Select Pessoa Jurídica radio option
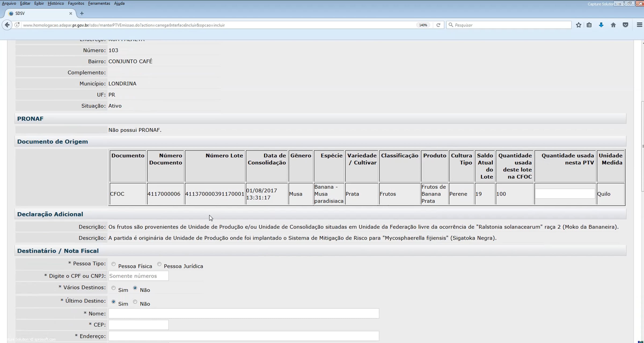The height and width of the screenshot is (343, 644). [159, 264]
